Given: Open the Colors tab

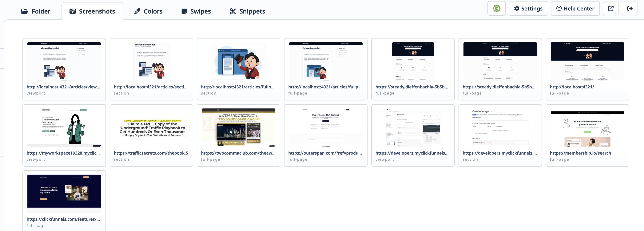Looking at the screenshot, I should click(x=148, y=11).
